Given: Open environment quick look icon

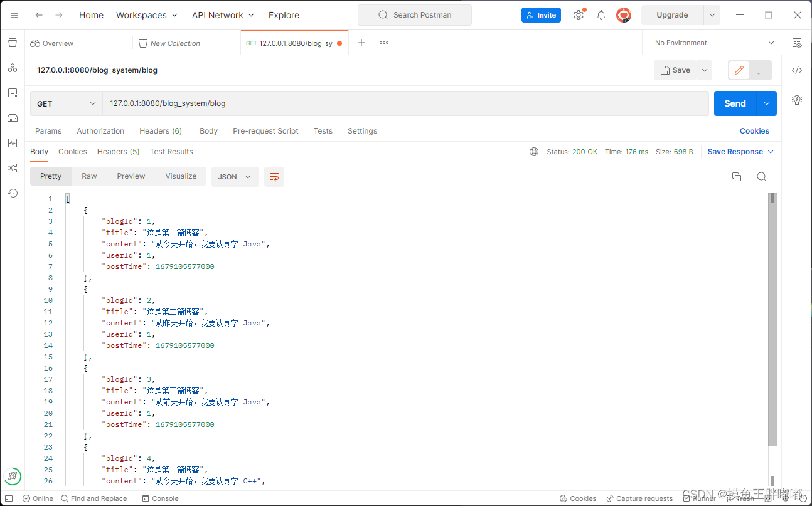Looking at the screenshot, I should [x=797, y=43].
